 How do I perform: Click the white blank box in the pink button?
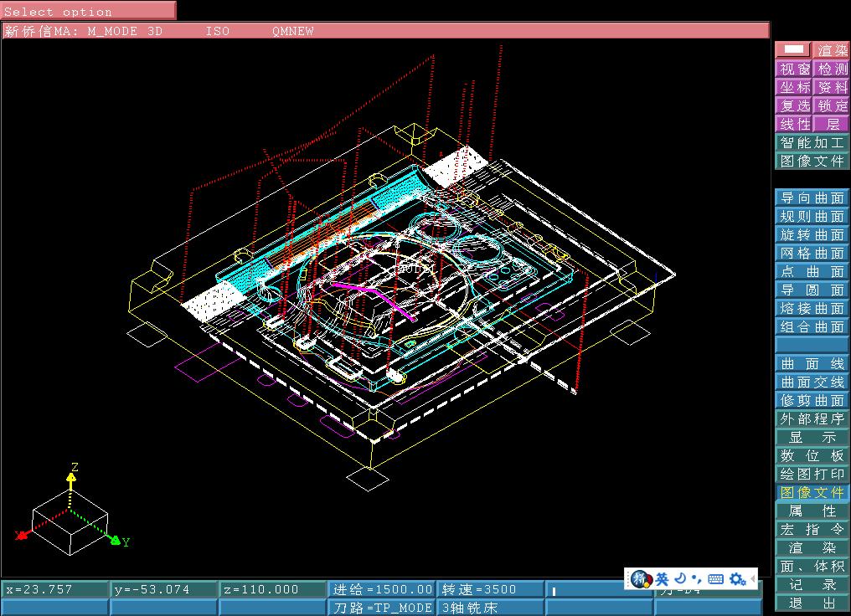793,50
